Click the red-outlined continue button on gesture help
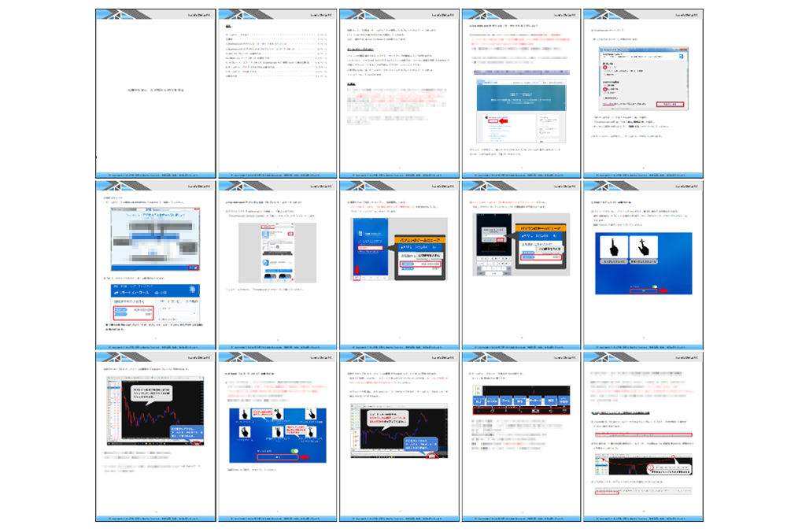This screenshot has width=787, height=532. click(x=277, y=456)
